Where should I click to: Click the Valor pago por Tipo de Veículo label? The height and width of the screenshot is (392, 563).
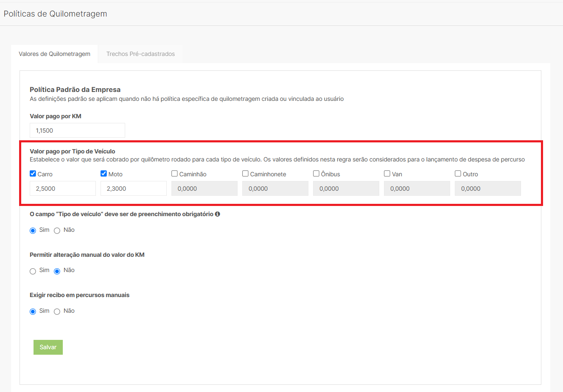pos(73,151)
